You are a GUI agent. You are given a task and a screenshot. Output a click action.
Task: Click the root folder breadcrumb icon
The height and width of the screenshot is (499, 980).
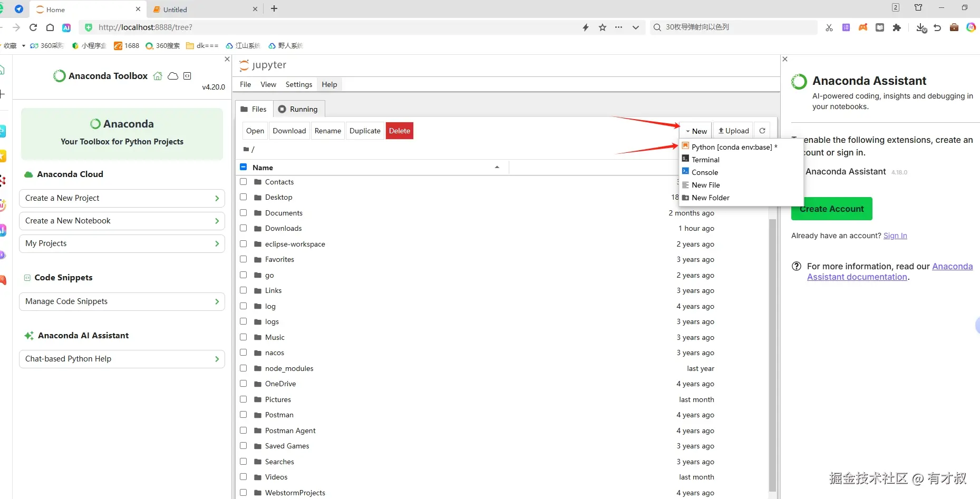click(246, 150)
